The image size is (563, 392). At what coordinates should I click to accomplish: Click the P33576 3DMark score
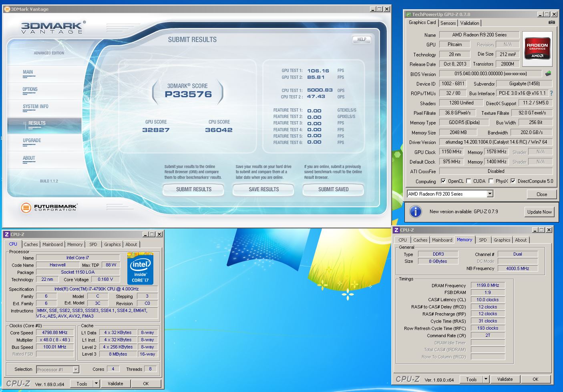[x=188, y=94]
